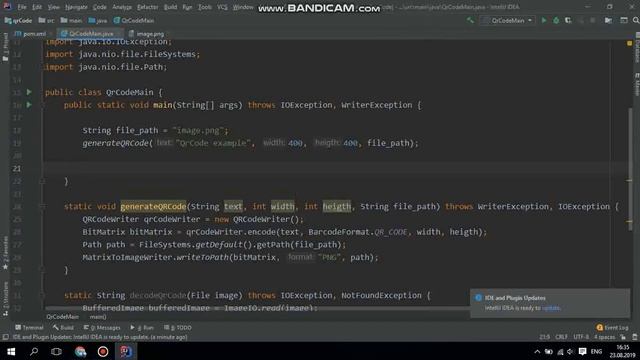Click the read-only lock icon in the status bar
This screenshot has width=640, height=360.
[623, 337]
